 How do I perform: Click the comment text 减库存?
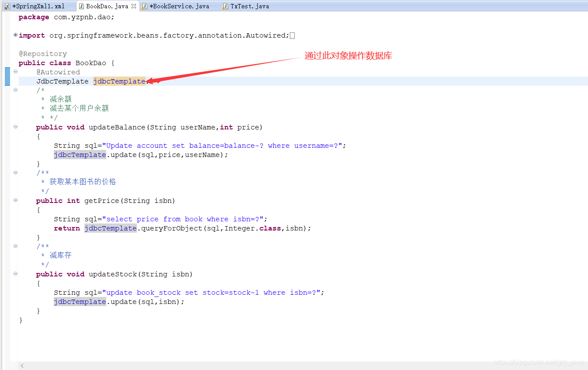tap(61, 255)
